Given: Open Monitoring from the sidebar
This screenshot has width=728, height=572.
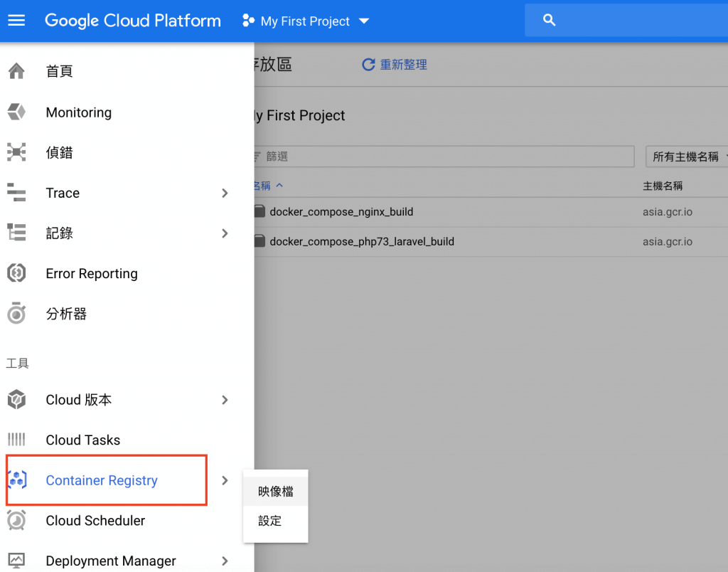Looking at the screenshot, I should 78,112.
